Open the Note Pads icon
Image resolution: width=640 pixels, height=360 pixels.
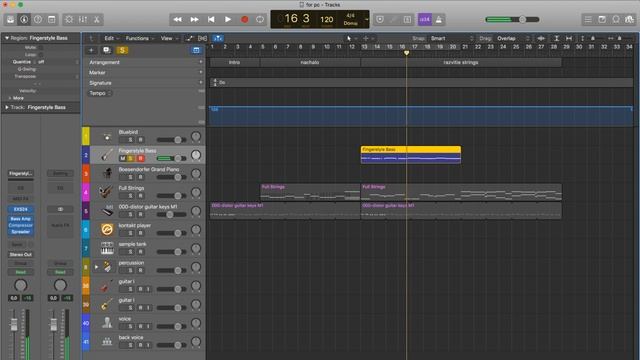602,19
